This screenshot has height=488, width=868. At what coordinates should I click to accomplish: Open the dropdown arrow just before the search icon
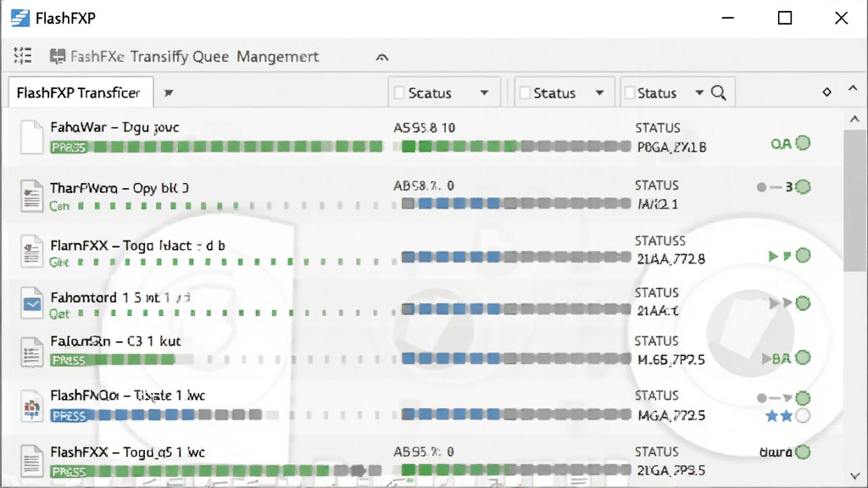[699, 93]
